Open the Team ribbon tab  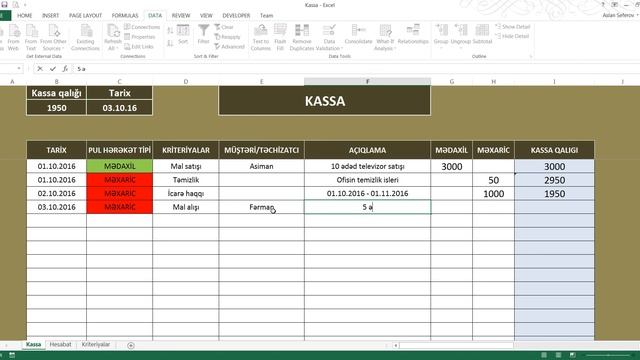pyautogui.click(x=267, y=16)
